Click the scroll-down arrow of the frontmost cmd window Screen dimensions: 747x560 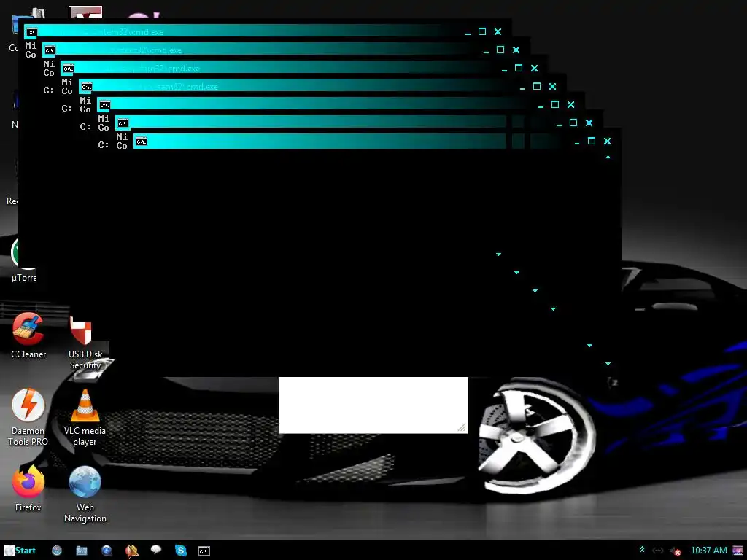coord(608,363)
